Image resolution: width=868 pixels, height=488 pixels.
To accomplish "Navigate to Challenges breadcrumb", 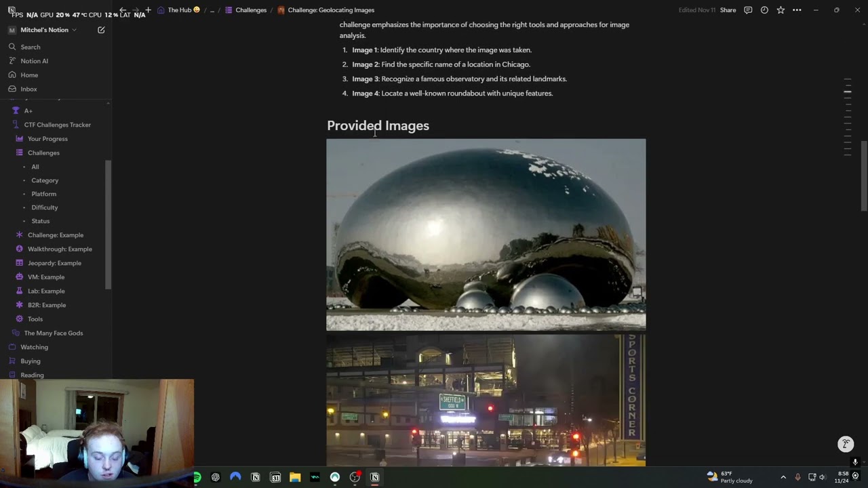I will click(x=245, y=10).
